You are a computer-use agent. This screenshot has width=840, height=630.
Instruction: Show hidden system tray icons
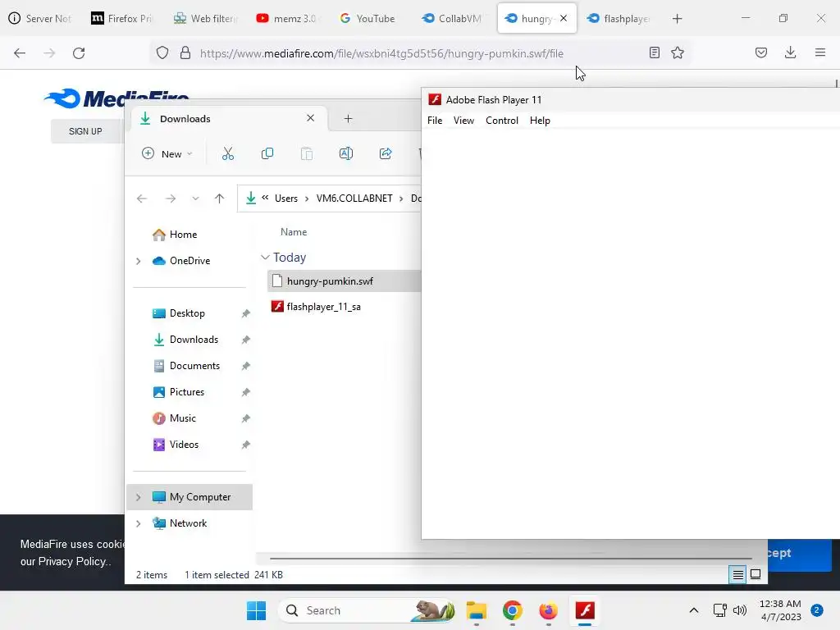[x=694, y=610]
